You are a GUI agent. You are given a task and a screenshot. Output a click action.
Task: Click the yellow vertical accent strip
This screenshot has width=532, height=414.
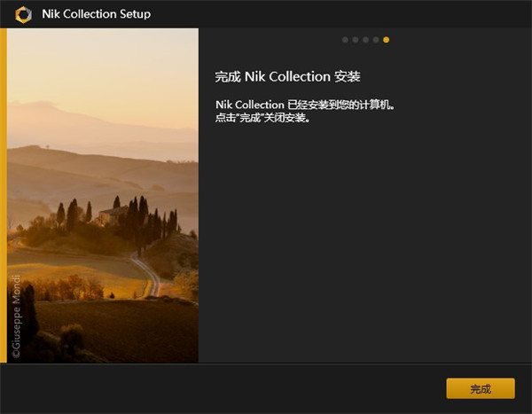[4, 195]
